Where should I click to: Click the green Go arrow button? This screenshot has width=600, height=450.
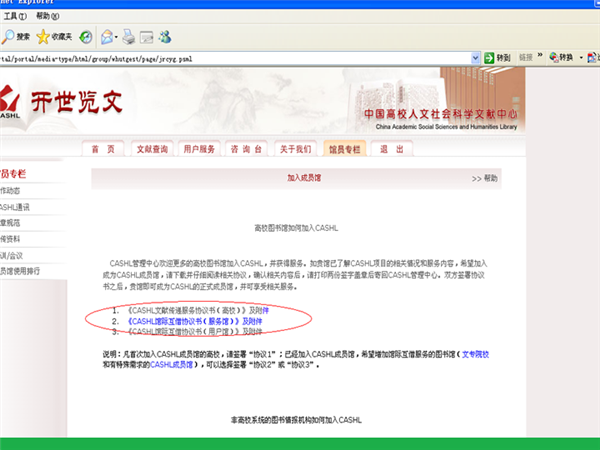[489, 58]
